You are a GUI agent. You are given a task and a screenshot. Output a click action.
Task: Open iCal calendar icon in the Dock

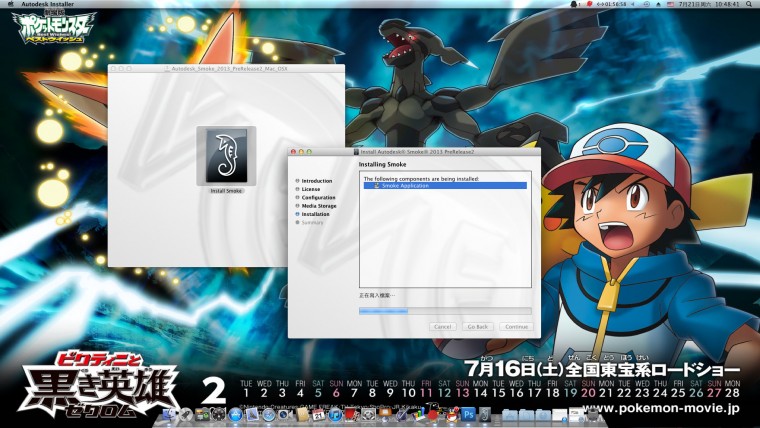[318, 414]
